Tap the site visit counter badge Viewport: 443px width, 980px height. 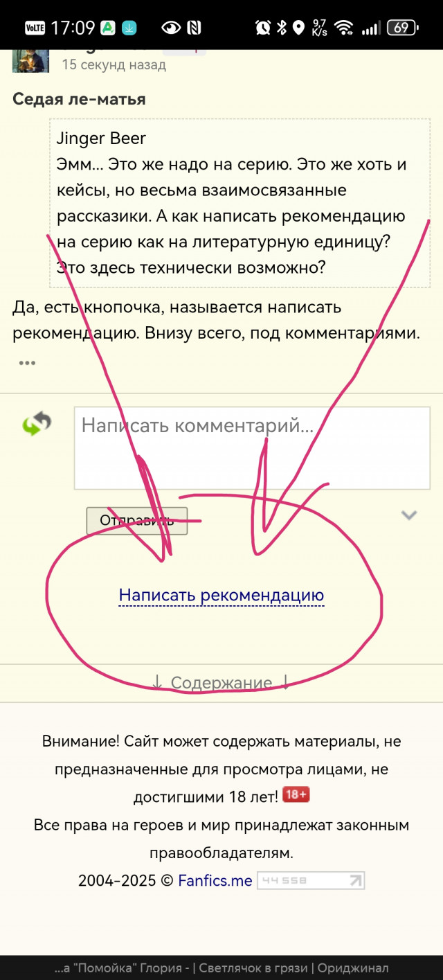311,881
